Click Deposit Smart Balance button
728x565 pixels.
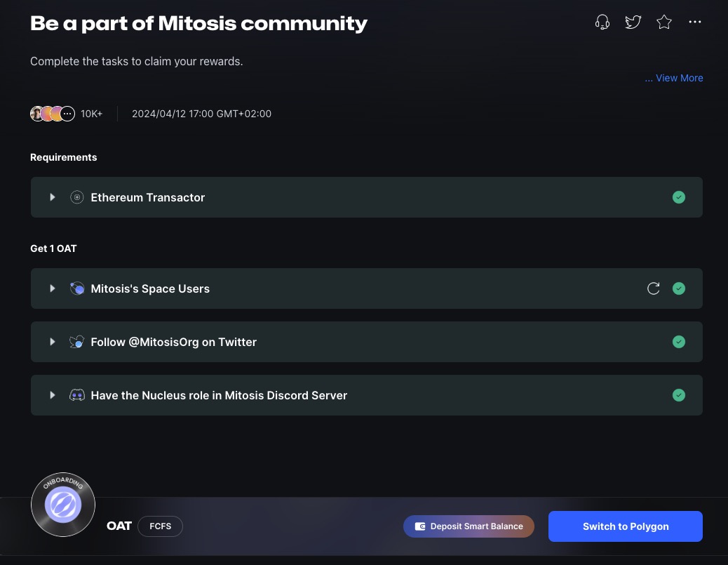click(x=469, y=526)
